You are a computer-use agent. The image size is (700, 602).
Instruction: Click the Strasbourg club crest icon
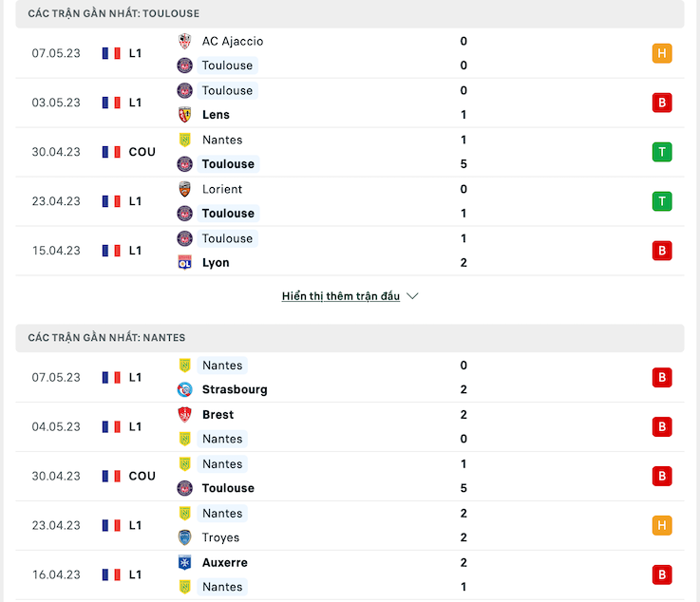click(184, 389)
